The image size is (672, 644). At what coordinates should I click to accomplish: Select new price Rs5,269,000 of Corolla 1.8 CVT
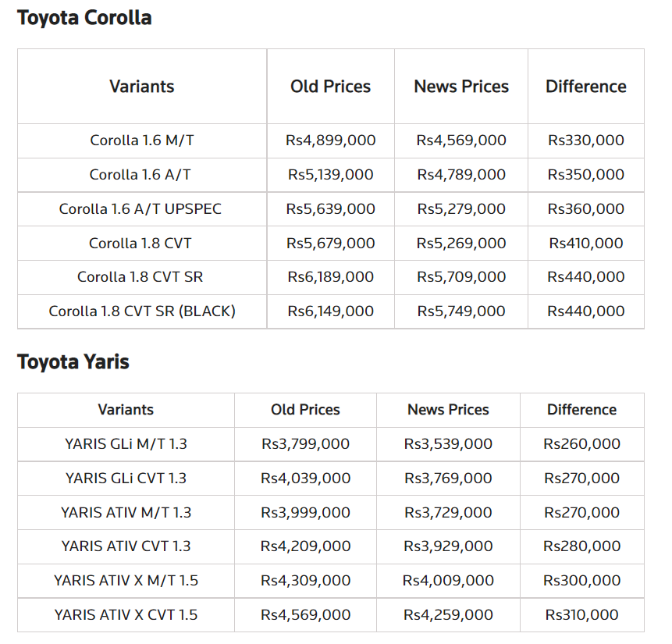461,244
